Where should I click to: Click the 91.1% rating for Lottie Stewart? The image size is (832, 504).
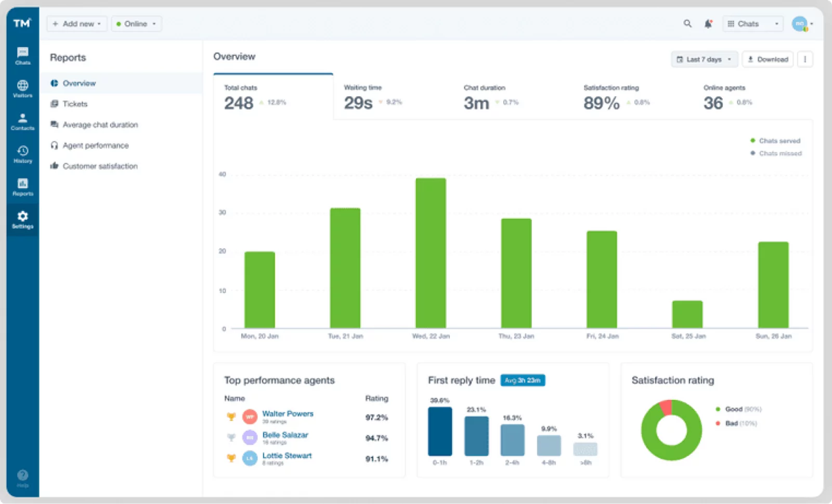pyautogui.click(x=377, y=459)
